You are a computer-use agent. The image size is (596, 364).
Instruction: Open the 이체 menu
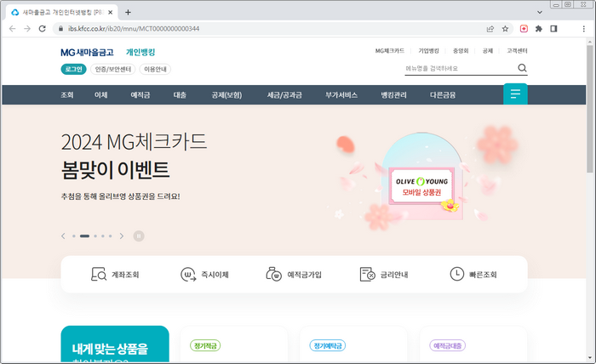click(101, 95)
